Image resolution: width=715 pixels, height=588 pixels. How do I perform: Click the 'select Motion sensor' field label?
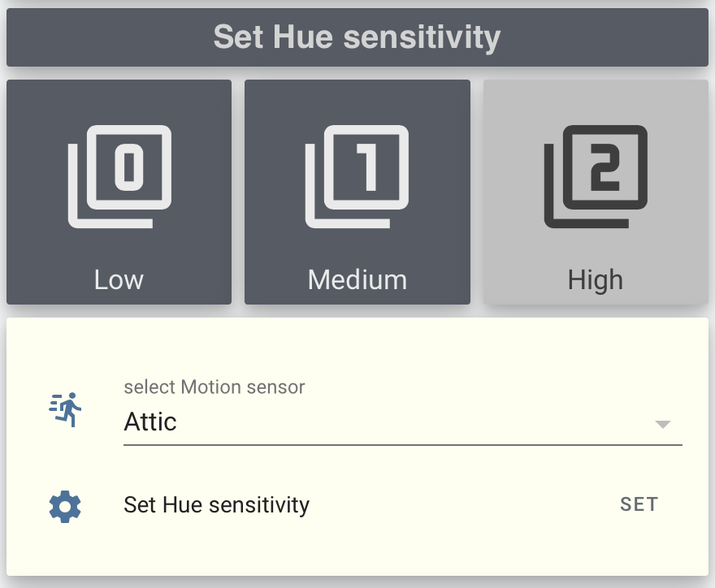214,387
